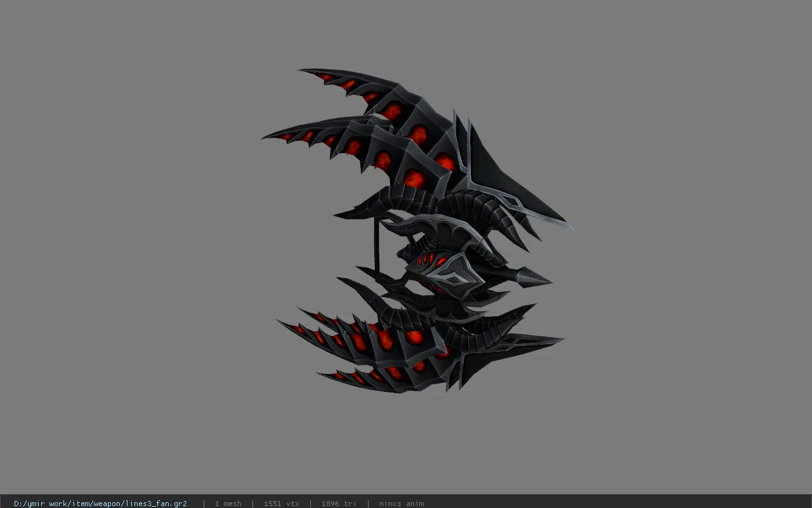Click the '1896 tri' triangle count
Image resolution: width=812 pixels, height=508 pixels.
(x=339, y=504)
